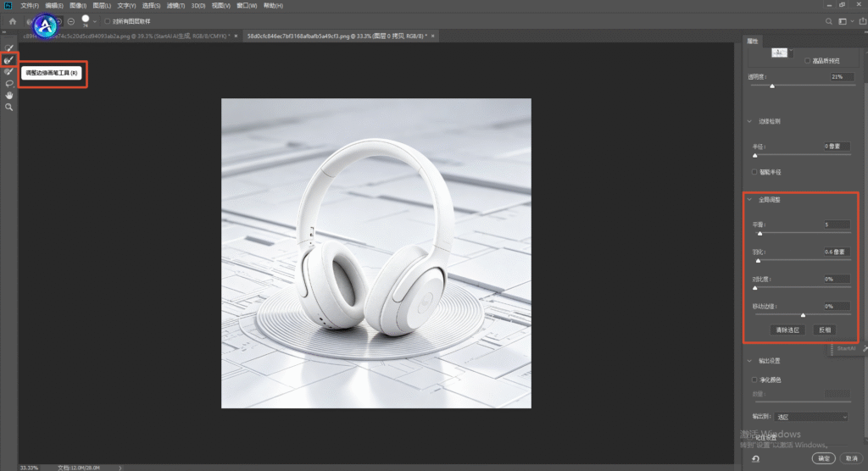Click the subtract (minus) brush mode icon
This screenshot has height=471, width=868.
pyautogui.click(x=71, y=21)
